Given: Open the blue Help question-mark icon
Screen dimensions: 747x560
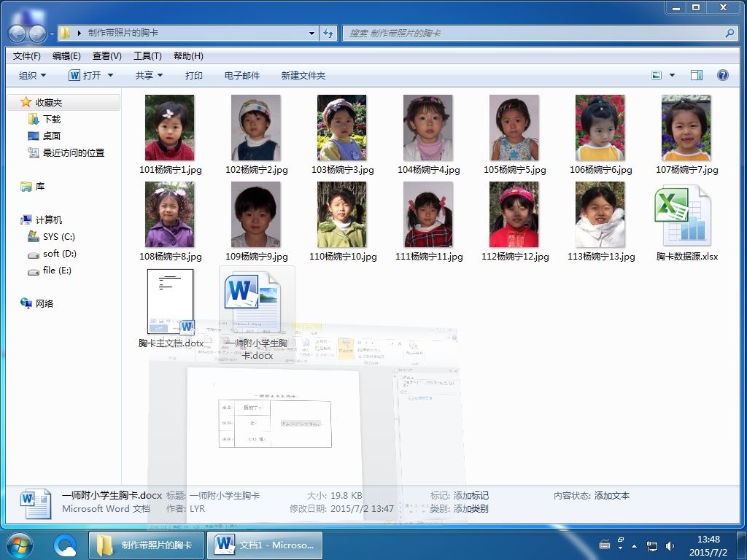Looking at the screenshot, I should click(723, 75).
